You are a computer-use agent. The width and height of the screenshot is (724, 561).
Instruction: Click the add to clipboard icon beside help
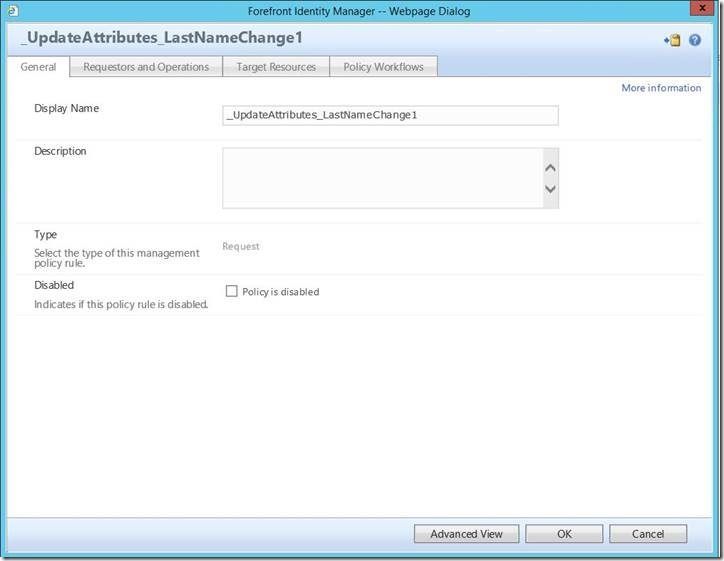[x=672, y=40]
